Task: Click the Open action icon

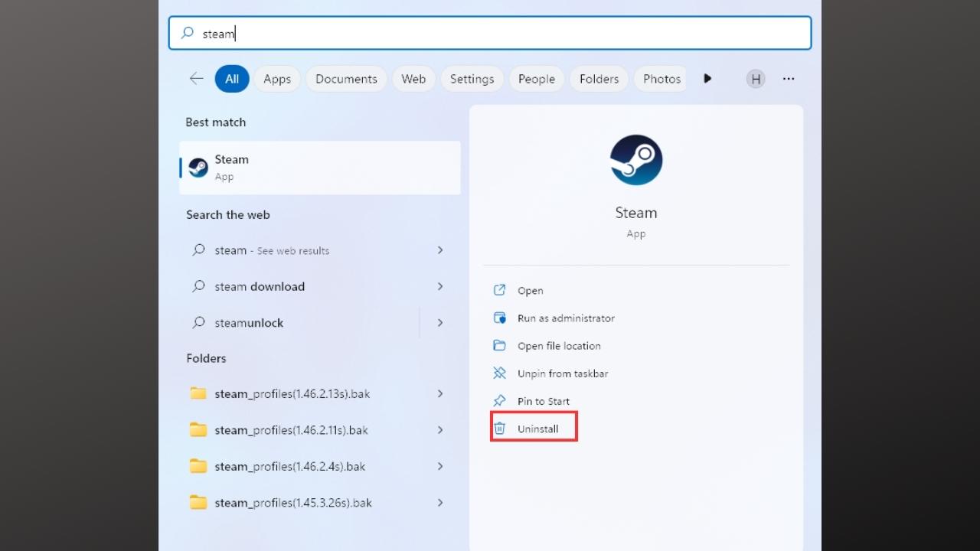Action: click(x=499, y=290)
